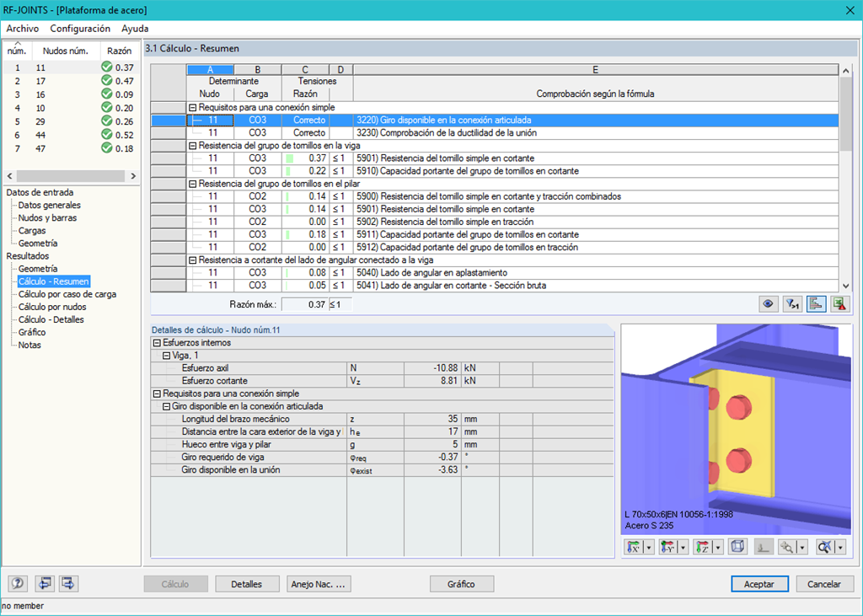Open 'Notas' in the results tree
The width and height of the screenshot is (863, 616).
(x=29, y=345)
